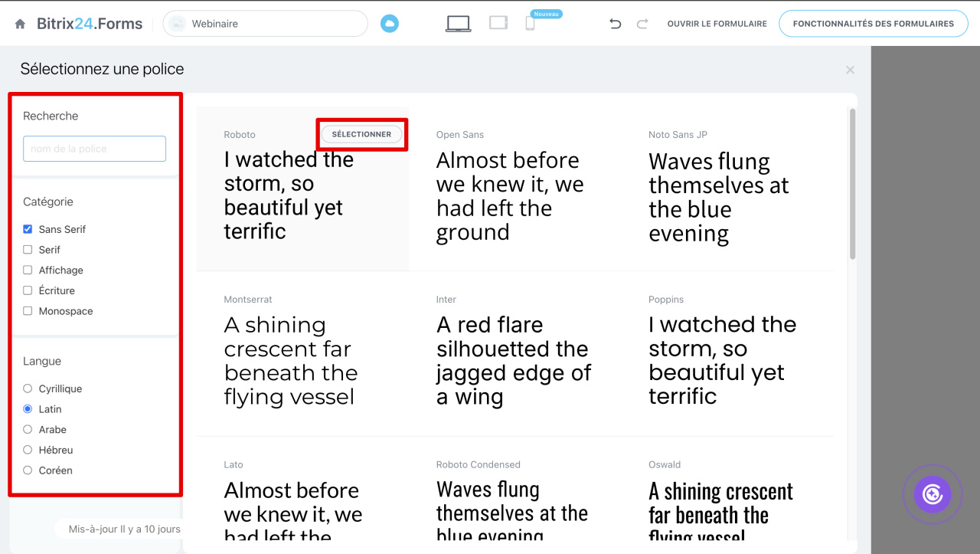Click the Recherche section label
Viewport: 980px width, 554px height.
51,116
